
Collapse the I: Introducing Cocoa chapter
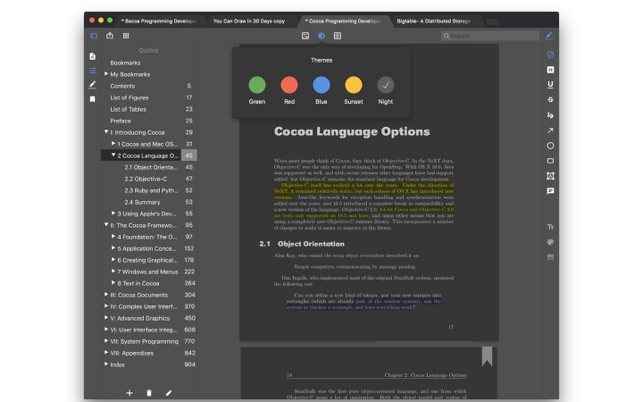point(106,132)
